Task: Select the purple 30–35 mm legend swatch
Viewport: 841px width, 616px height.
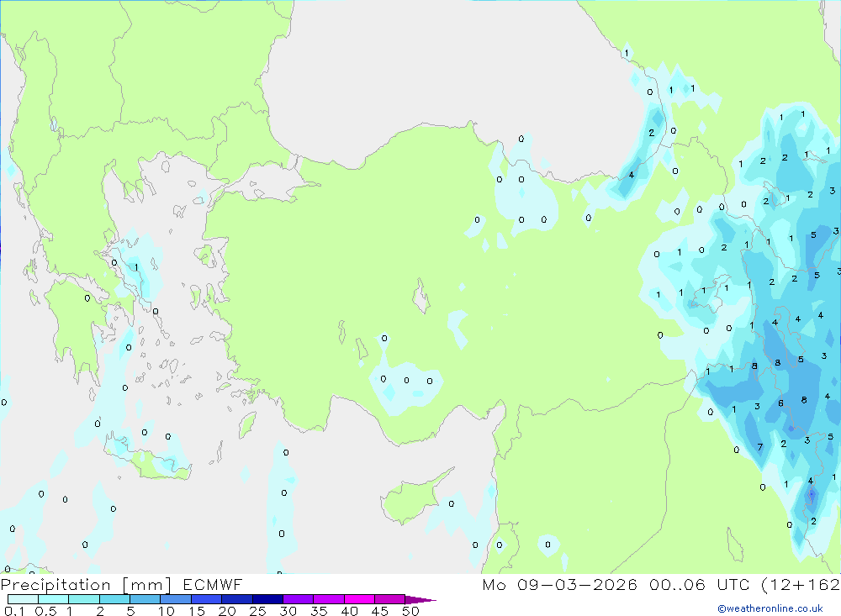Action: pos(298,599)
